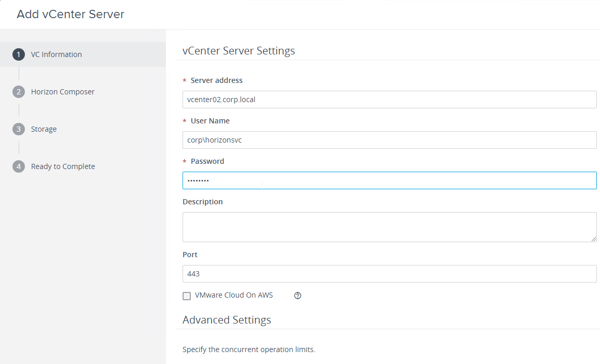Click the 'Password' field label

pos(207,161)
